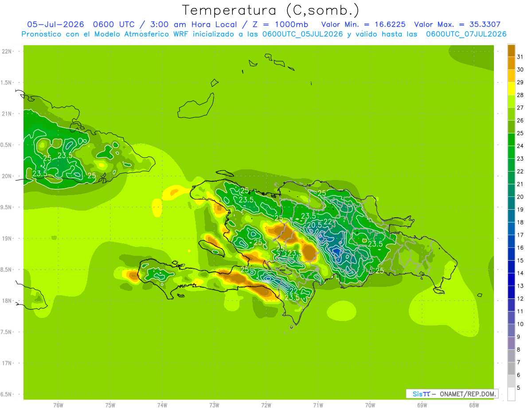Click the 72W longitude axis label
The height and width of the screenshot is (411, 532).
[266, 405]
